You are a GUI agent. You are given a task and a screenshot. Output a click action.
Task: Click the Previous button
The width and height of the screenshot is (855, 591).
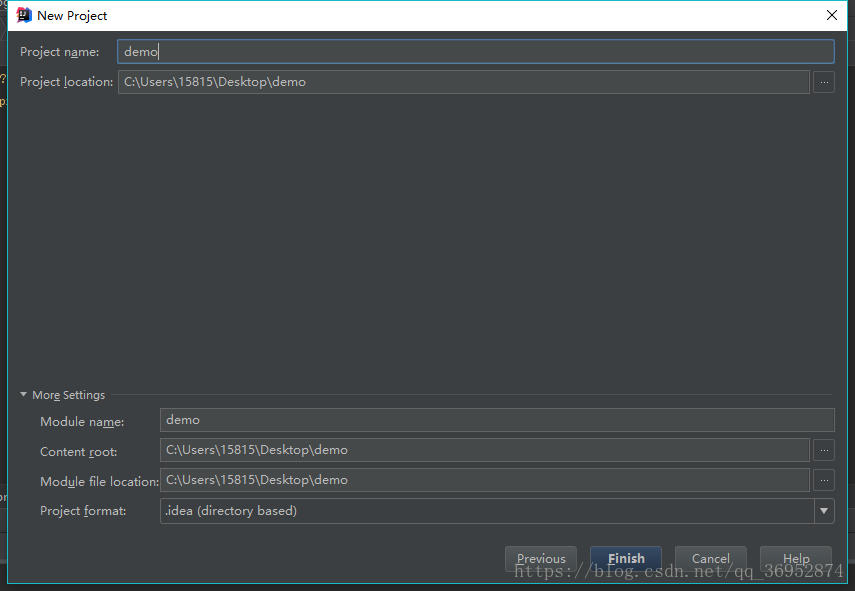pyautogui.click(x=541, y=559)
